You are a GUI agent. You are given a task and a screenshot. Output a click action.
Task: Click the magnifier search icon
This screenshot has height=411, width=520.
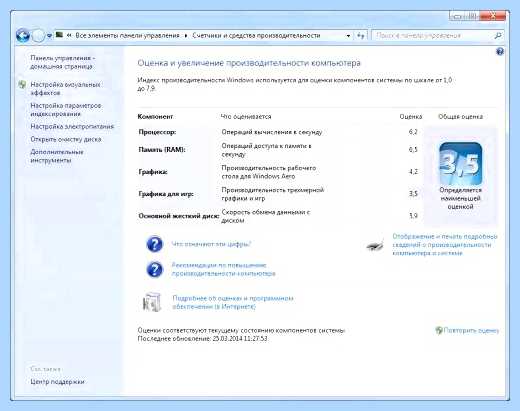[x=498, y=36]
